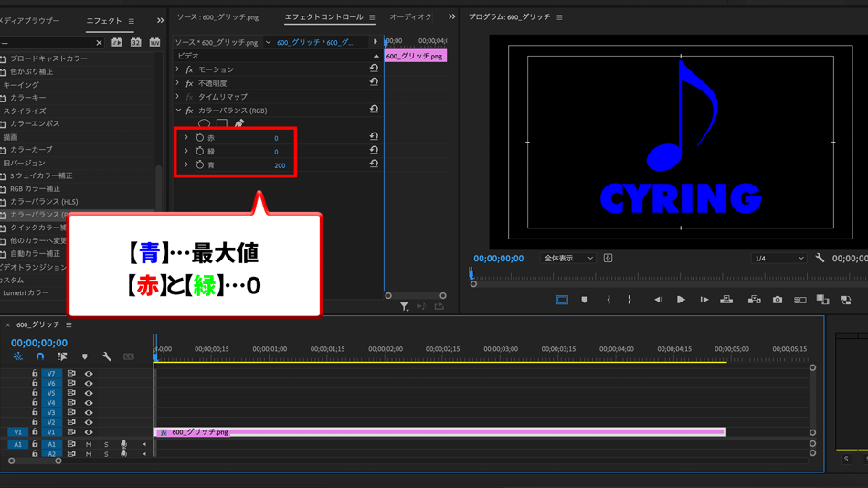This screenshot has height=488, width=868.
Task: Select the カラーバランス (HLS) effect
Action: coord(44,202)
